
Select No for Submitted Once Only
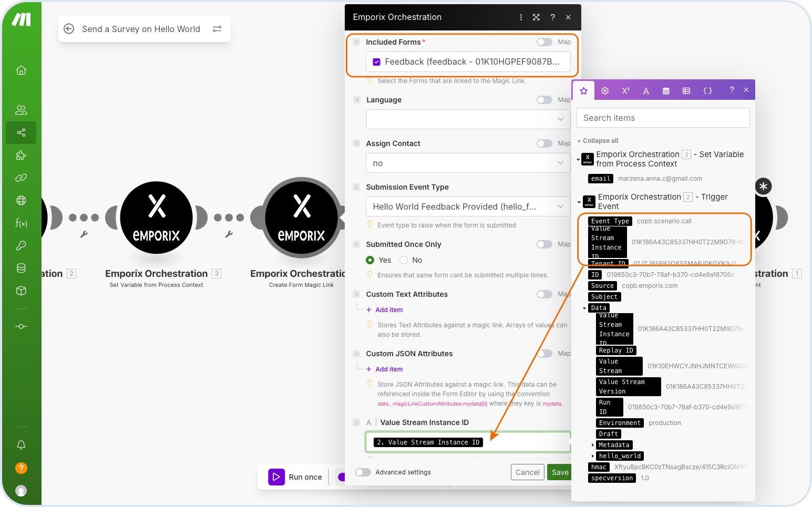404,260
